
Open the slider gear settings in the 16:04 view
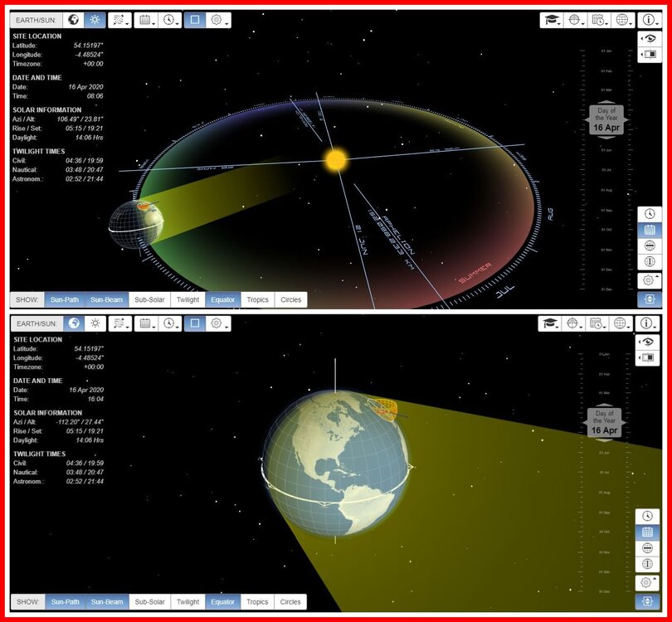pos(648,582)
